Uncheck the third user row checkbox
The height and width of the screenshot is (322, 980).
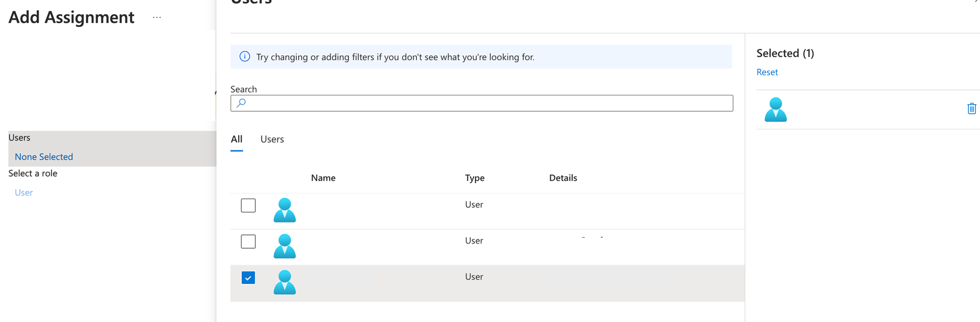click(248, 278)
